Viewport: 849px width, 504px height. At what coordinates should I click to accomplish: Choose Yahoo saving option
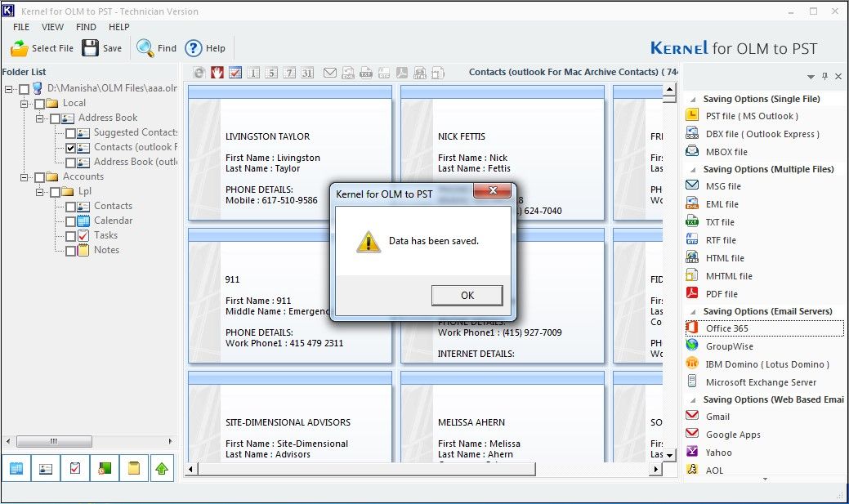click(718, 452)
